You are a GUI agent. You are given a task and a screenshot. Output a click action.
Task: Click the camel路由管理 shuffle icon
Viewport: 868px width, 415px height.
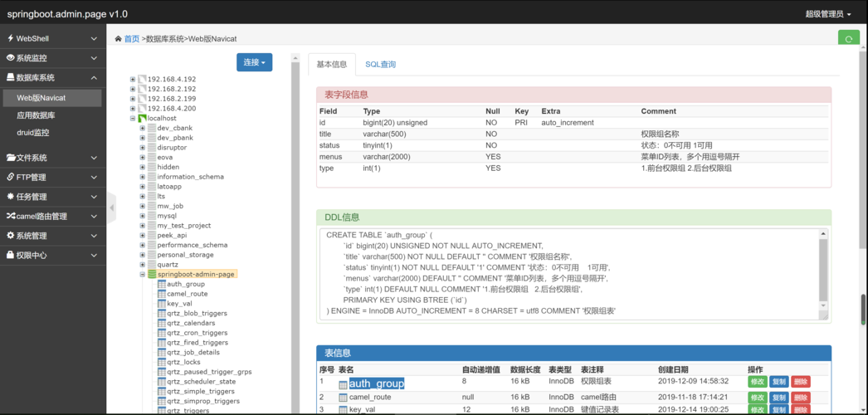[11, 217]
